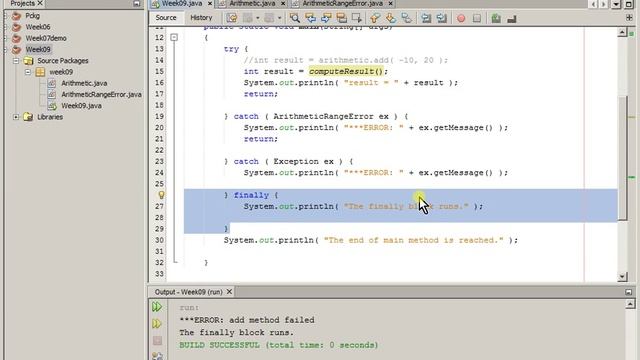
Task: Select ArithmeticRangeError.java in project tree
Action: tap(101, 94)
